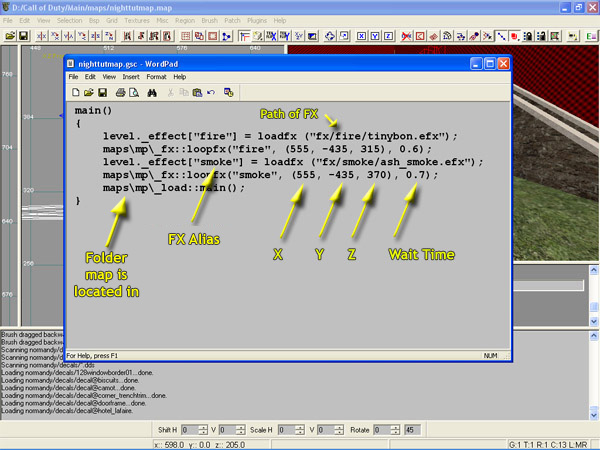Click the Open map icon in Radiant toolbar
The image size is (600, 450).
(10, 36)
